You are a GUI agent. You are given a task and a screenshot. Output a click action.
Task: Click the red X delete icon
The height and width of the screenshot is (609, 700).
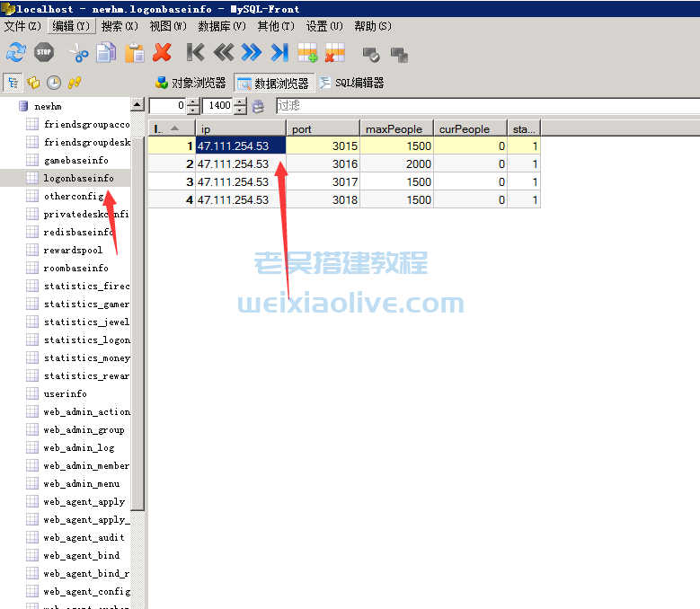click(x=162, y=53)
